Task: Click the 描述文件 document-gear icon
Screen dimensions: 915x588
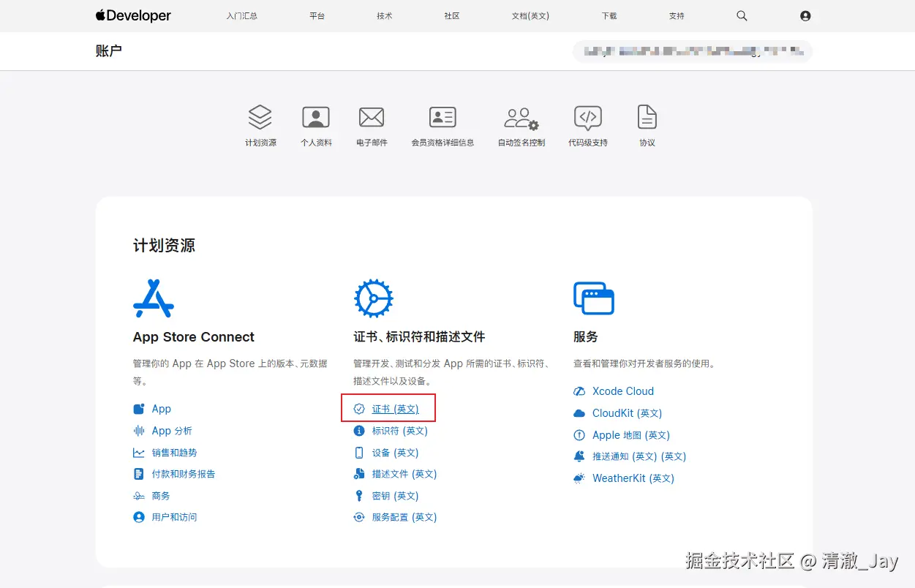Action: [x=359, y=474]
